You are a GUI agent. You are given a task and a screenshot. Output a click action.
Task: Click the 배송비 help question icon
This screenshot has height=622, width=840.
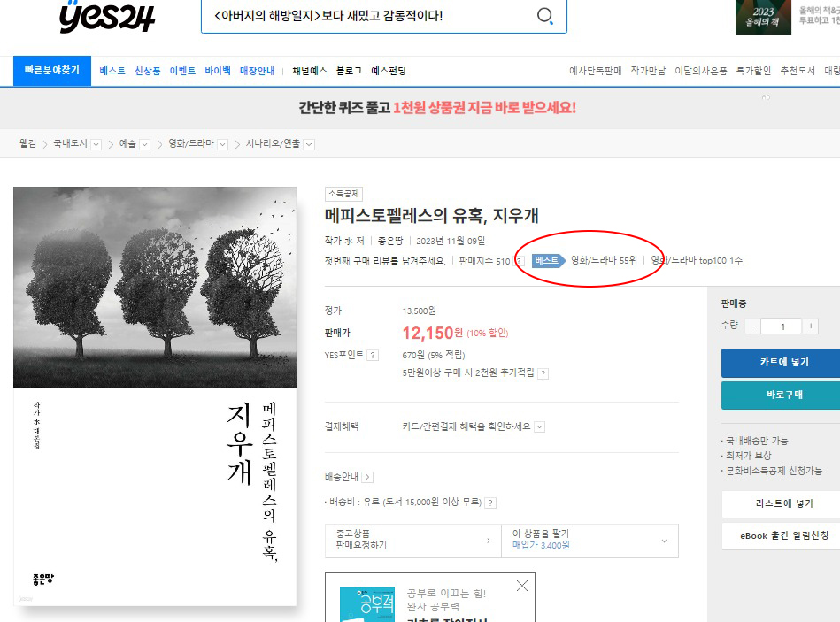click(x=490, y=503)
